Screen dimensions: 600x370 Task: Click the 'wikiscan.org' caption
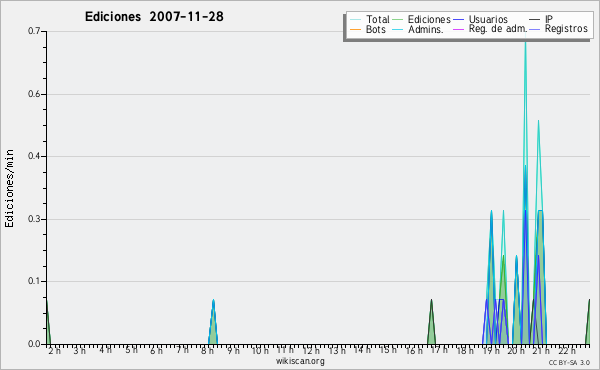coord(300,361)
